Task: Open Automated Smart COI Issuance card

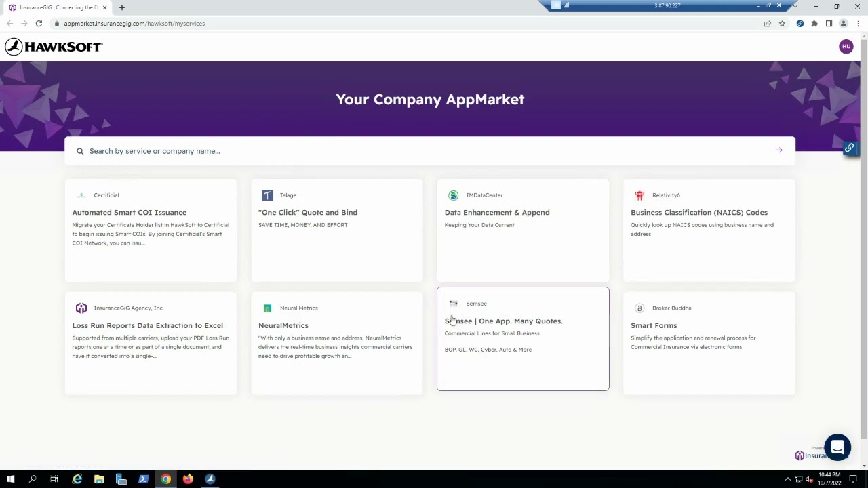Action: point(151,230)
